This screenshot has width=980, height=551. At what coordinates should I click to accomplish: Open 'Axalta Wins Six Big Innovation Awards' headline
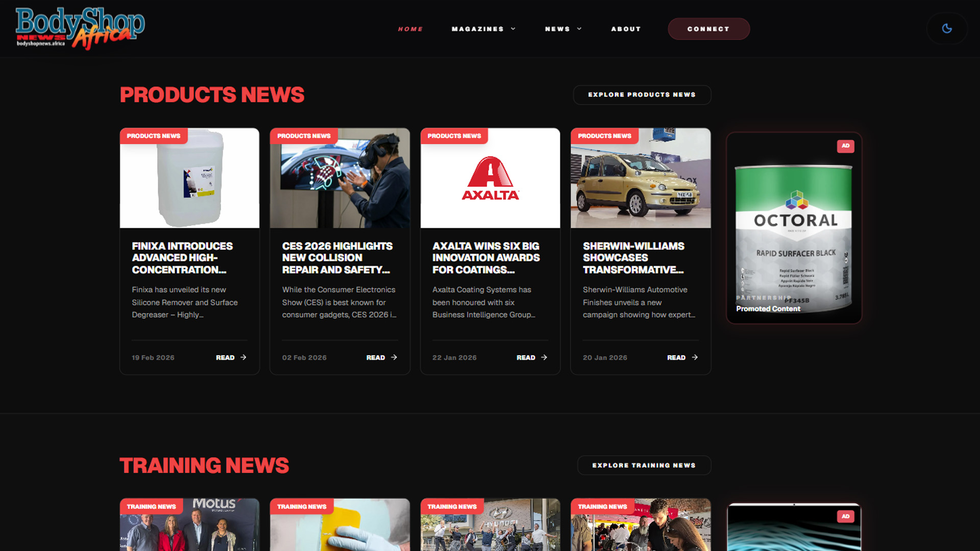[x=486, y=258]
